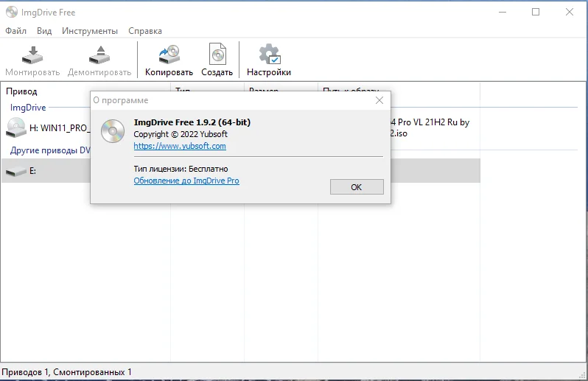Screen dimensions: 588x381
Task: Close the ImgDrive Free main window
Action: pos(570,12)
